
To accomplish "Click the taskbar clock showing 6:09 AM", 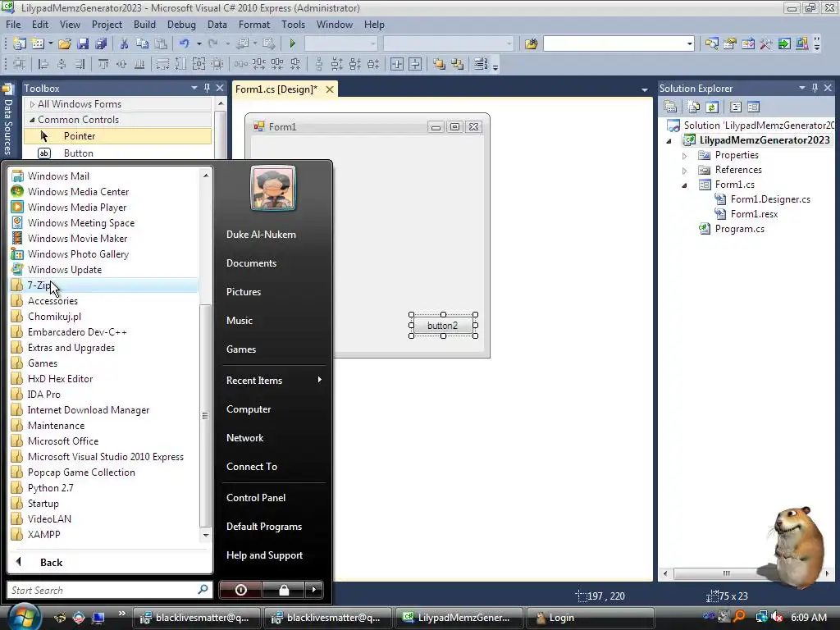I will click(808, 618).
